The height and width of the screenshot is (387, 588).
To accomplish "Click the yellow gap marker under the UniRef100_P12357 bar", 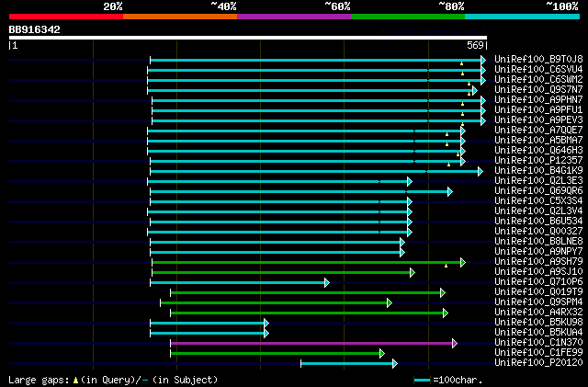I will 448,165.
